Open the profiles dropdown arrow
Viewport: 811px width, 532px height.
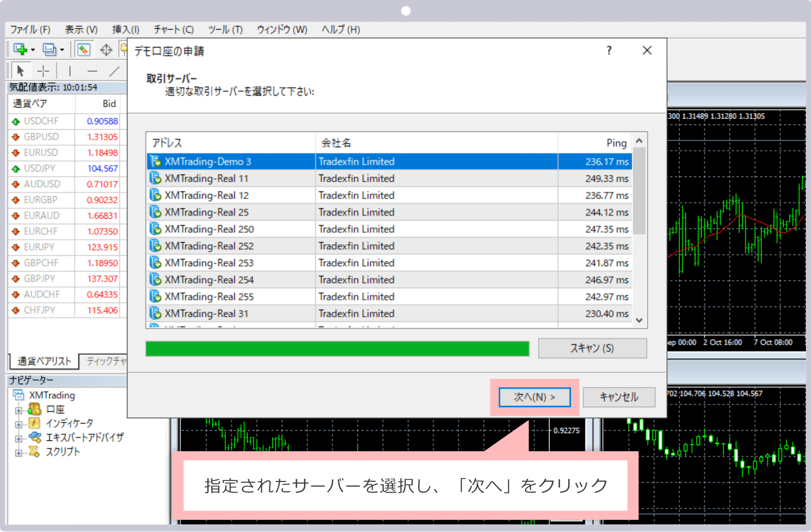click(x=62, y=50)
